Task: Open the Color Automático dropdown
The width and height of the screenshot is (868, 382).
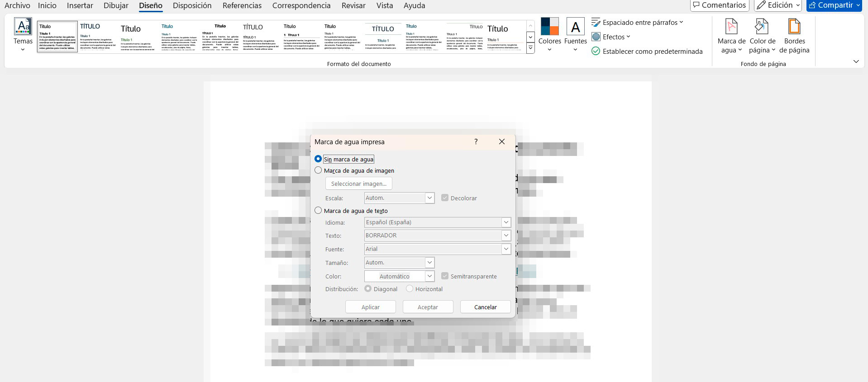Action: (429, 276)
